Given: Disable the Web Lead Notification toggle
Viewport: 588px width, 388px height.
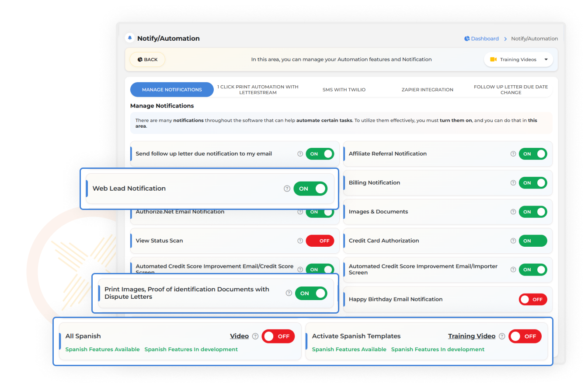Looking at the screenshot, I should [x=310, y=189].
